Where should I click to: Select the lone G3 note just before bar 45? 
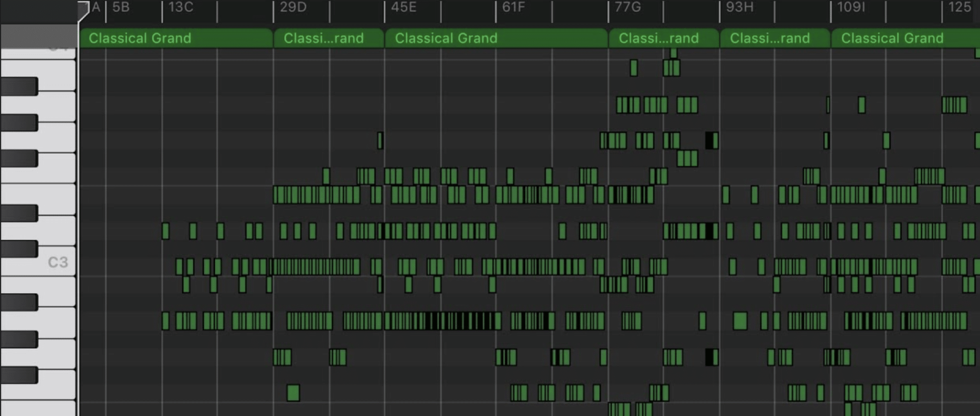coord(380,141)
